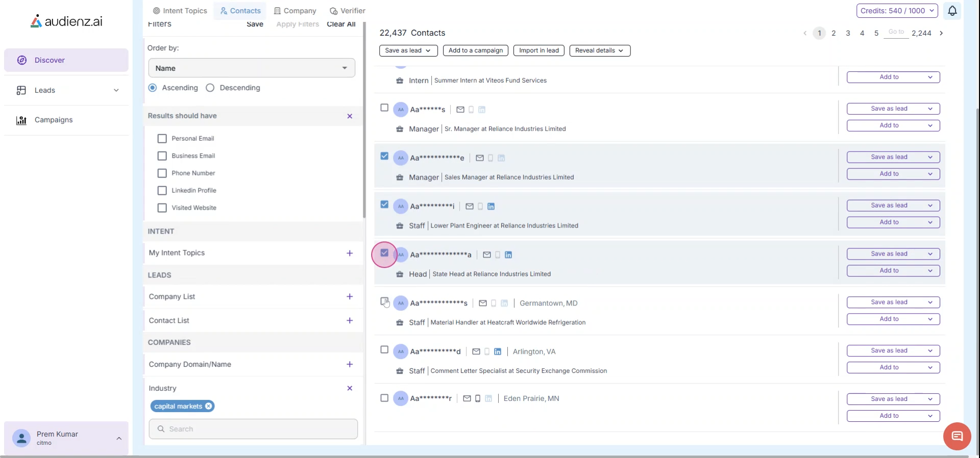980x458 pixels.
Task: Open the Credits 540 / 1000 dropdown
Action: click(x=897, y=11)
